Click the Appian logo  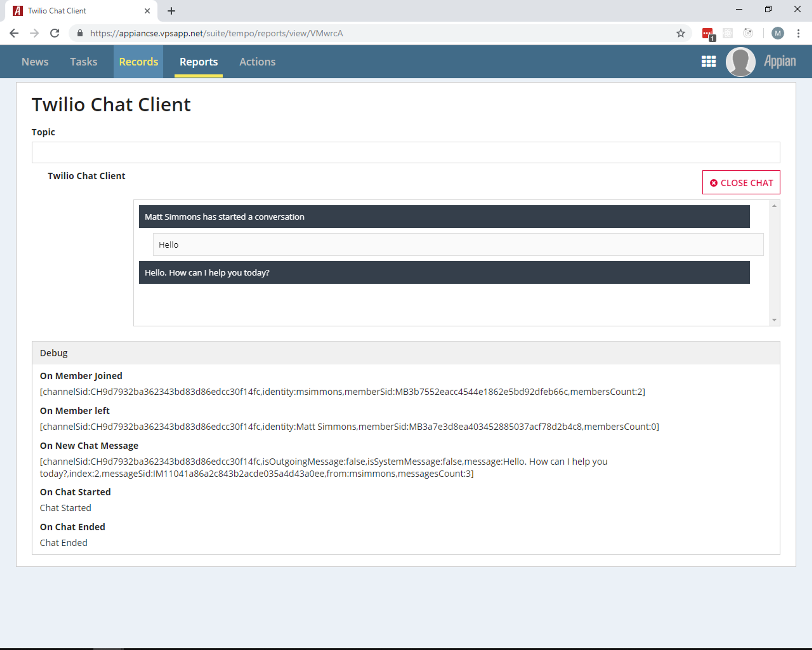(x=780, y=61)
